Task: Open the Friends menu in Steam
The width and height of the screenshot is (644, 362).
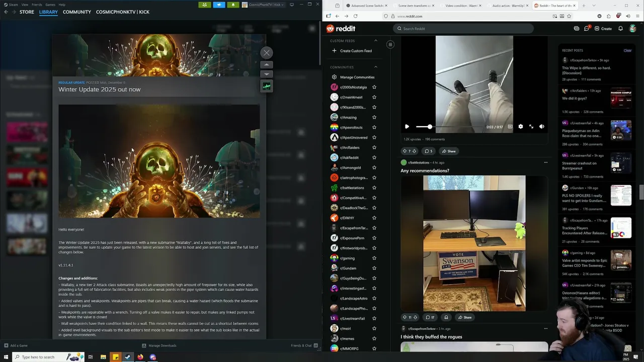Action: click(37, 5)
